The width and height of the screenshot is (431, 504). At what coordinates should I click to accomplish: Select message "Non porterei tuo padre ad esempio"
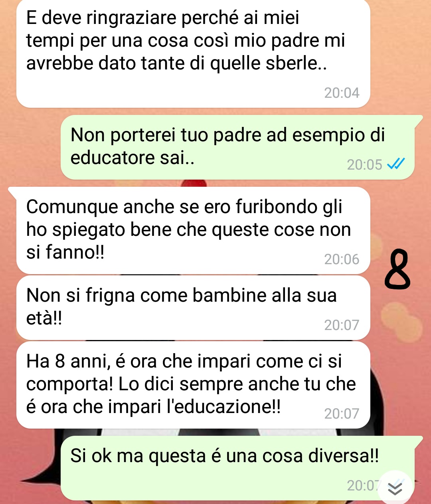(x=237, y=147)
